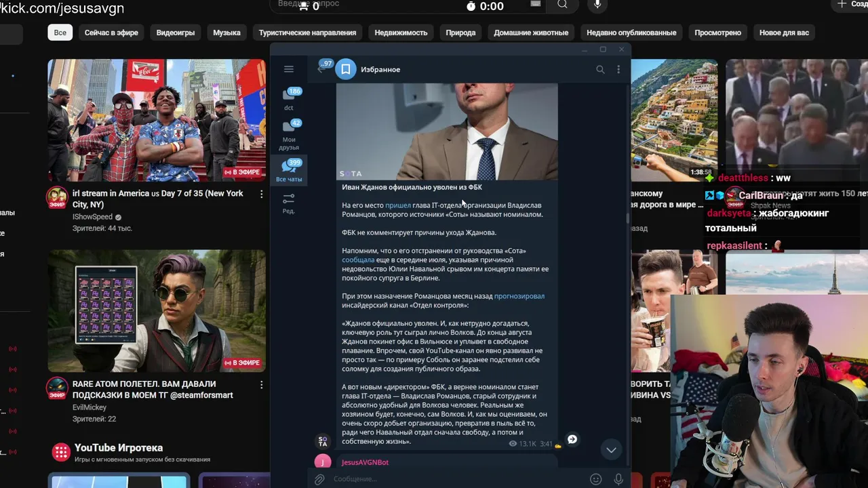Open YouTube on-screen keyboard icon
This screenshot has height=488, width=868.
[536, 4]
